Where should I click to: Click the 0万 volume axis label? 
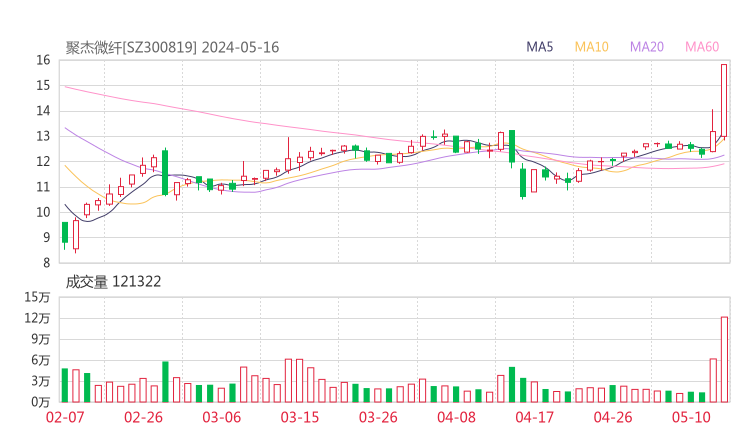click(x=41, y=402)
